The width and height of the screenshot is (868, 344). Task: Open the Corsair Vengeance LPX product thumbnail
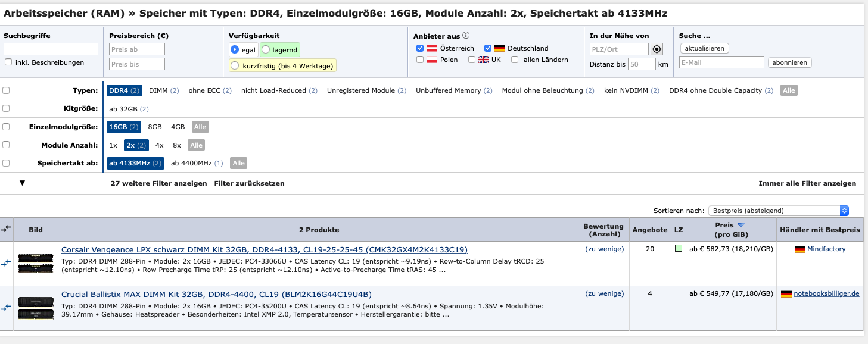click(x=36, y=263)
